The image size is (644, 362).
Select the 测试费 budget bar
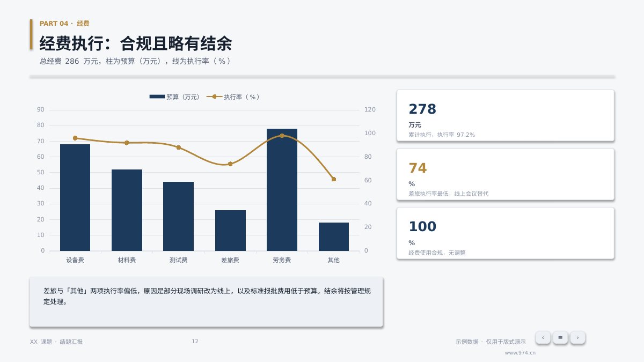tap(179, 216)
